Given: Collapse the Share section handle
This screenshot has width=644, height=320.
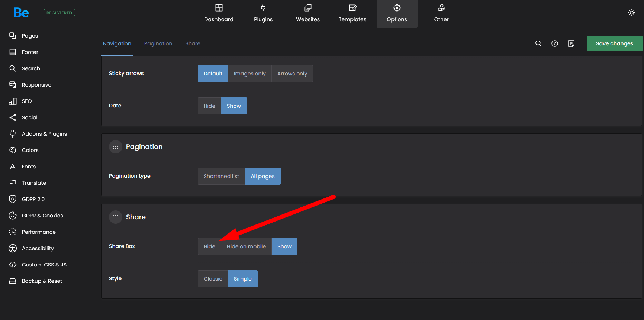Looking at the screenshot, I should pyautogui.click(x=116, y=217).
